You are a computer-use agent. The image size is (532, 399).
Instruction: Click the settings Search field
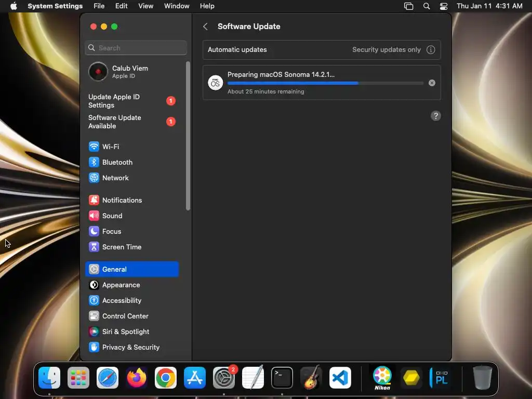[x=136, y=48]
